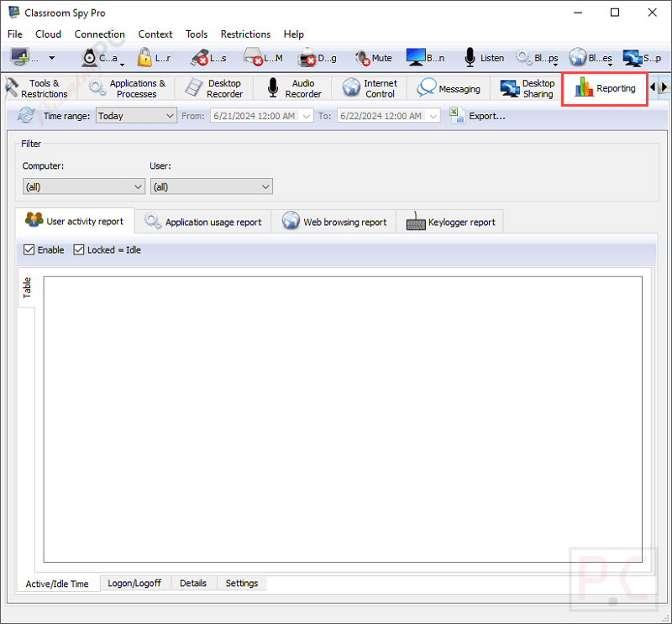This screenshot has width=672, height=624.
Task: Minimize the Classroom Spy Pro window
Action: (578, 13)
